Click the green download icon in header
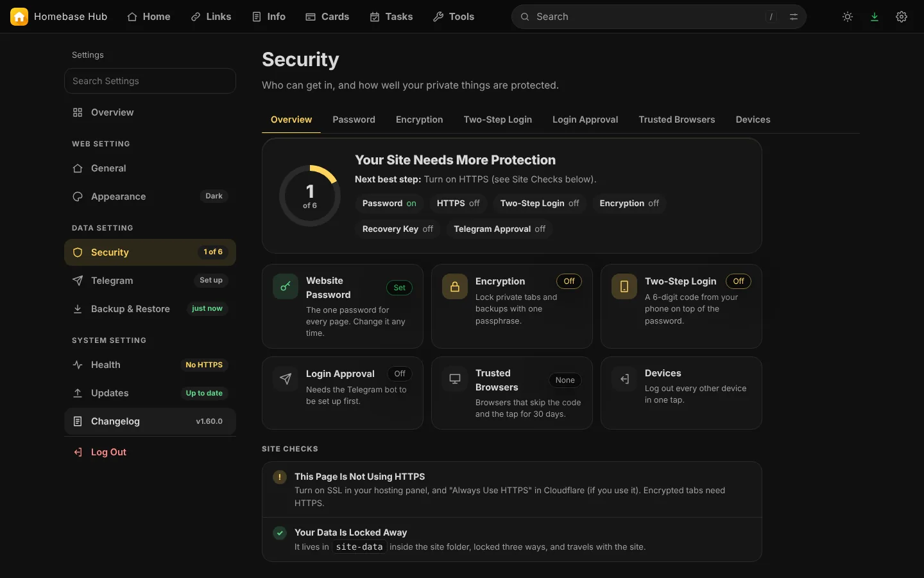The height and width of the screenshot is (578, 924). [x=875, y=17]
